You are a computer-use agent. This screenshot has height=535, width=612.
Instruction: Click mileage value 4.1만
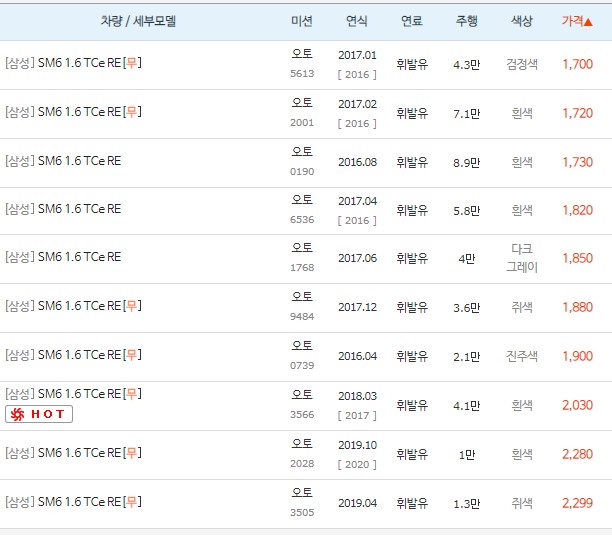click(x=466, y=406)
